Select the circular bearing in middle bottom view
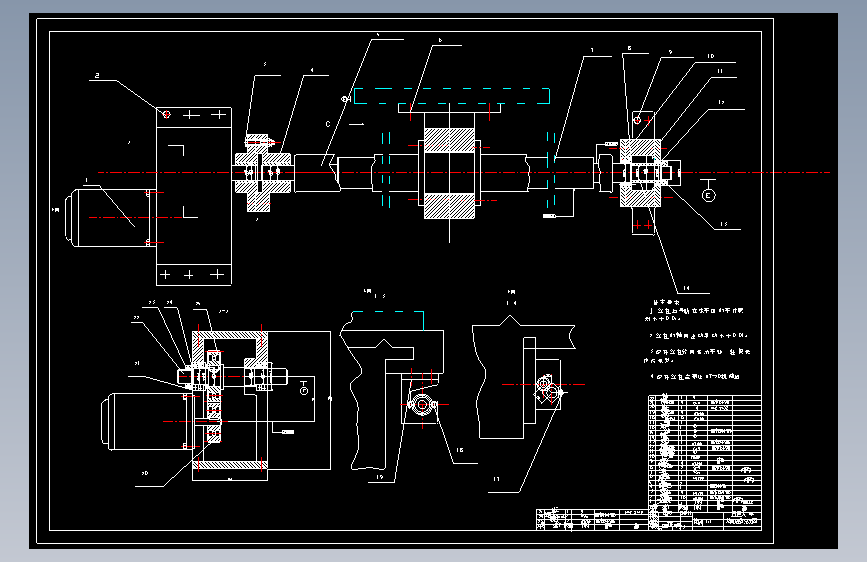The height and width of the screenshot is (562, 867). (x=422, y=405)
